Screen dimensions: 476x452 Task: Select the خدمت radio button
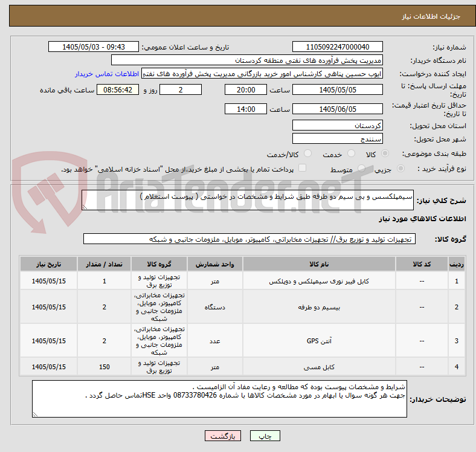351,153
